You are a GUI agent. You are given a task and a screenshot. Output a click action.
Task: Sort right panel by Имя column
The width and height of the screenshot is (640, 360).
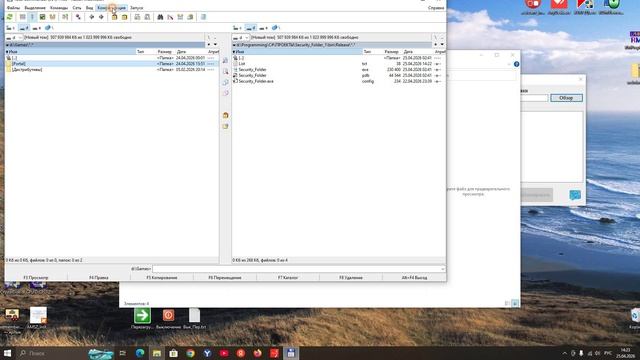tap(297, 52)
